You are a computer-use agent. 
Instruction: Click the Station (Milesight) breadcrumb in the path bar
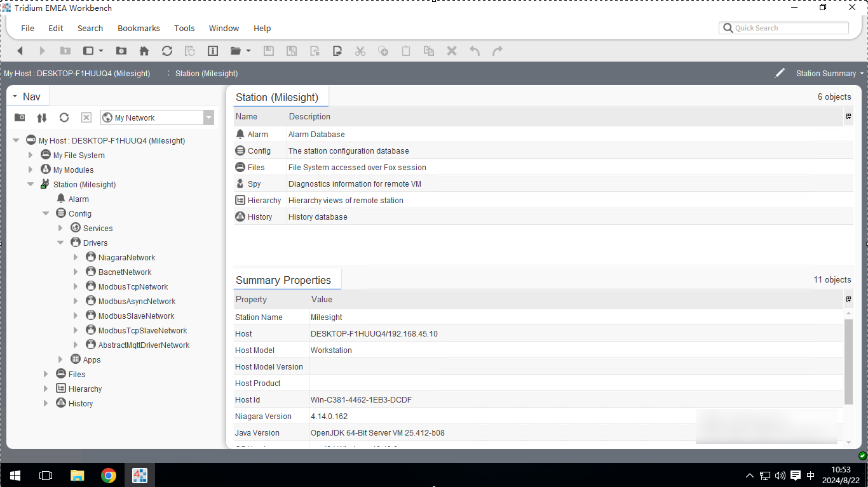point(207,74)
